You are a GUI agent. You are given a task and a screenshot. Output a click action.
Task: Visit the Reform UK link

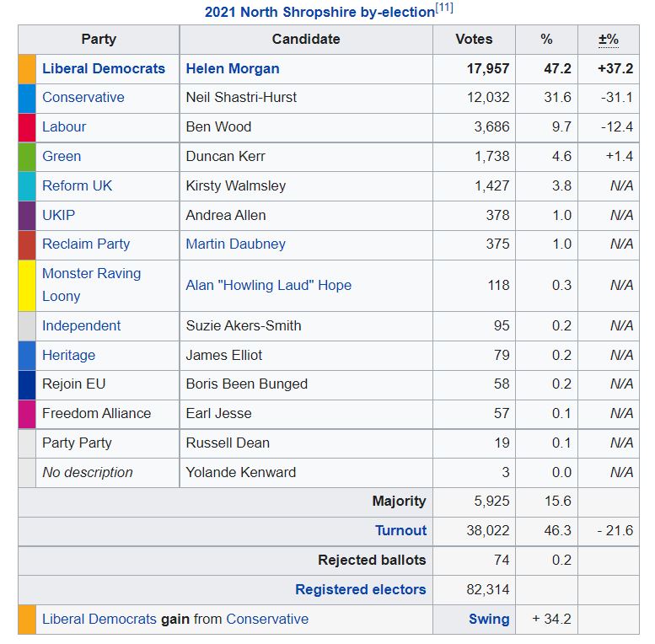point(77,185)
